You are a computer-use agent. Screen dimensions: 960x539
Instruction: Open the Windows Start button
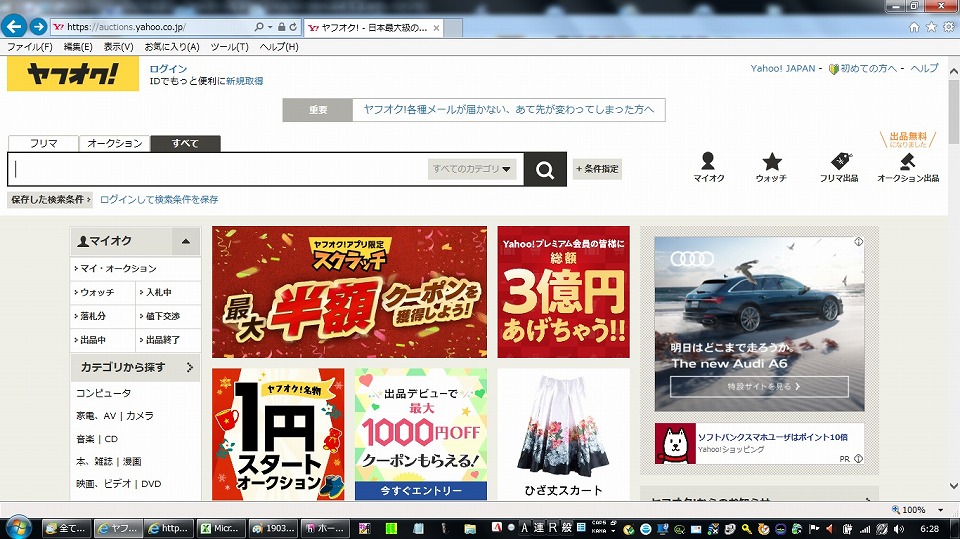tap(19, 527)
